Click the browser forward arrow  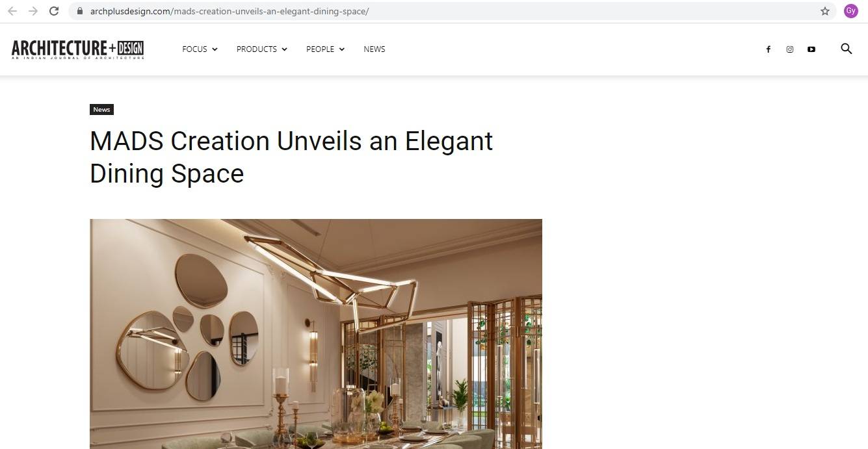pos(33,11)
